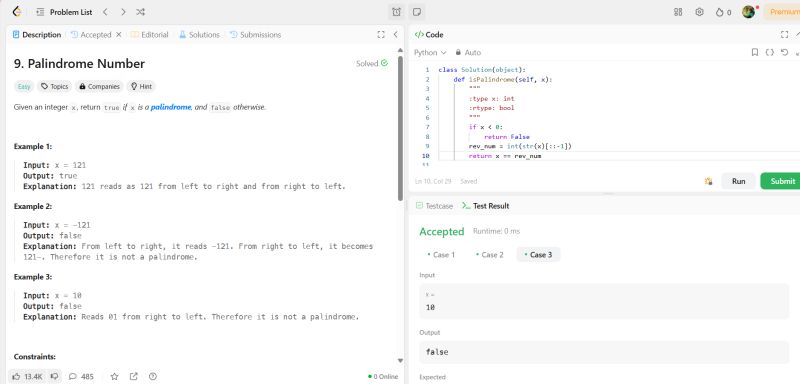Screen dimensions: 800x384
Task: Open the feedback help question icon
Action: (153, 376)
